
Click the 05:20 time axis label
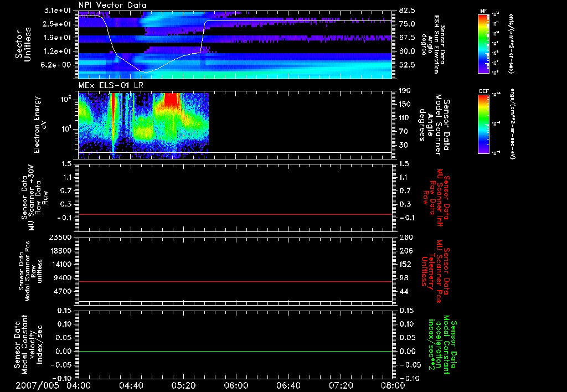tap(183, 385)
